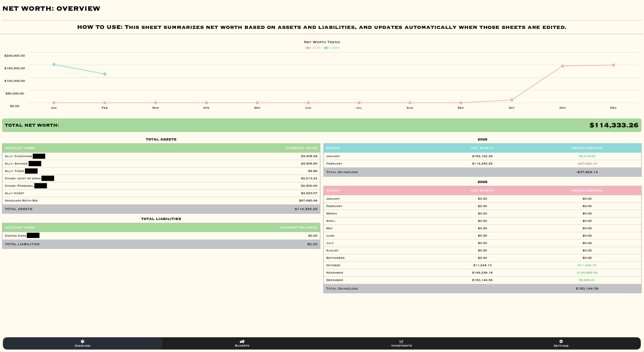Select the Chase: Personal account row
The width and height of the screenshot is (644, 352).
point(19,186)
